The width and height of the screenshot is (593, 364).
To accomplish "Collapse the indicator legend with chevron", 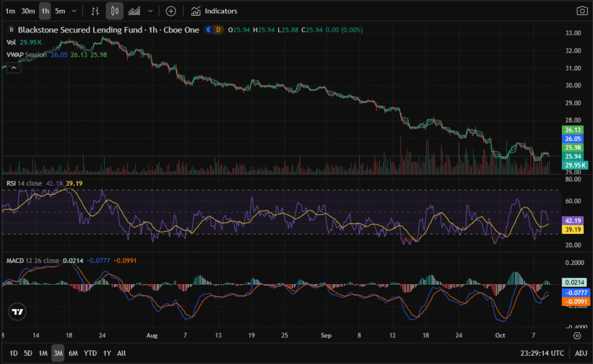I will 13,67.
